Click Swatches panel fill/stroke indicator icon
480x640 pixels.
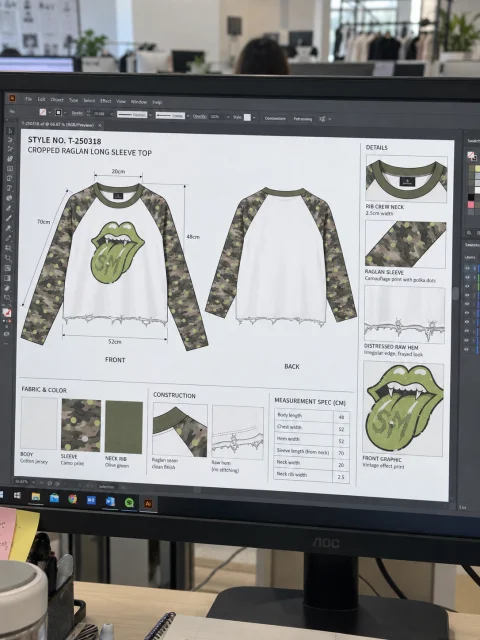pyautogui.click(x=471, y=156)
